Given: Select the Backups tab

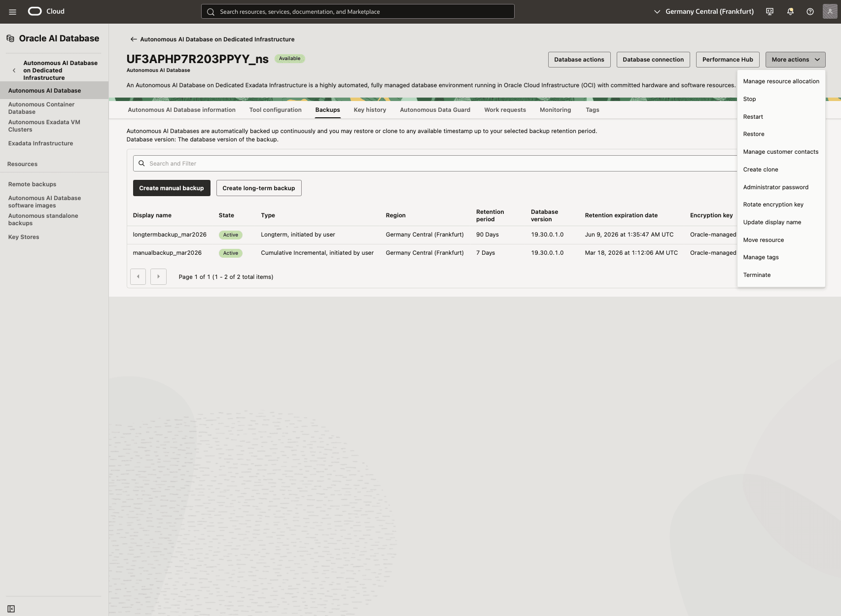Looking at the screenshot, I should [x=327, y=110].
